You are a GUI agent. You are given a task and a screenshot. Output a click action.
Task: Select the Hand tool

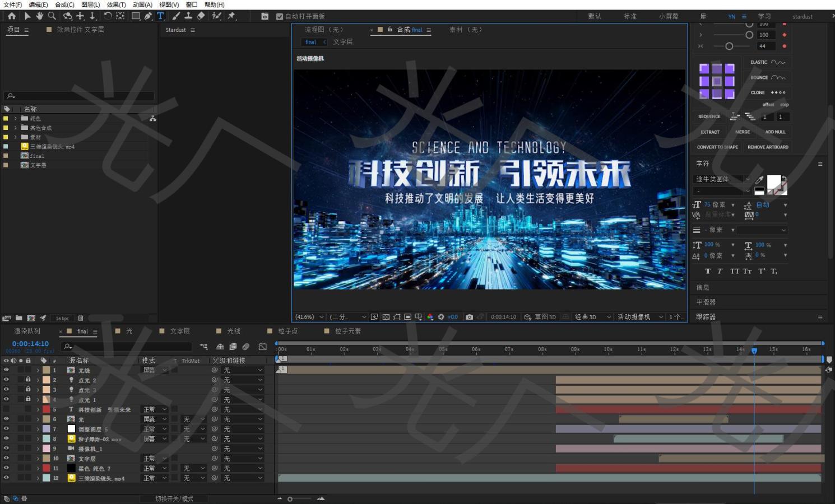coord(39,16)
